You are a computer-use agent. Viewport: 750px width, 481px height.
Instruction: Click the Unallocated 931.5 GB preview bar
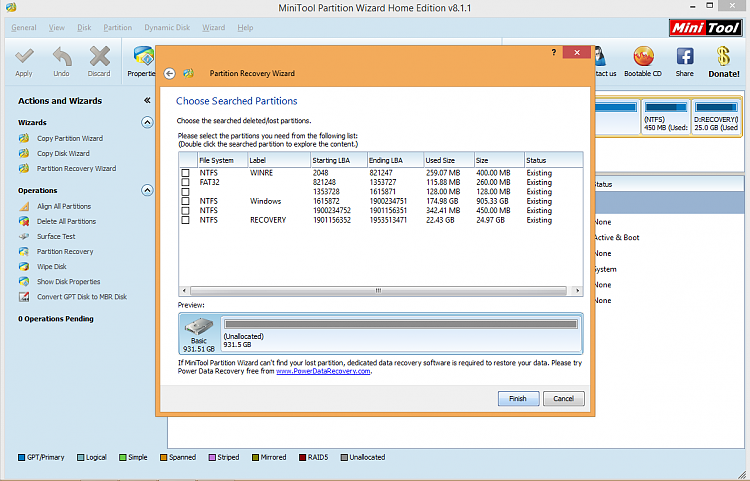401,333
